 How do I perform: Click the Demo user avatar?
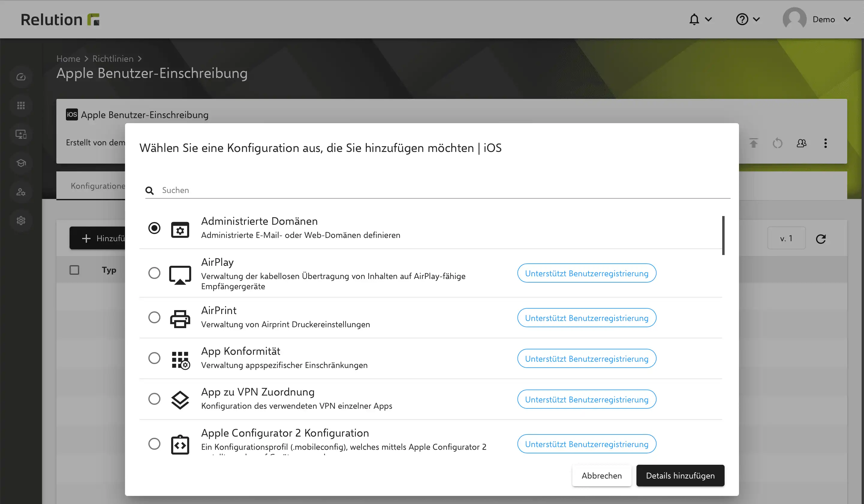(x=794, y=19)
